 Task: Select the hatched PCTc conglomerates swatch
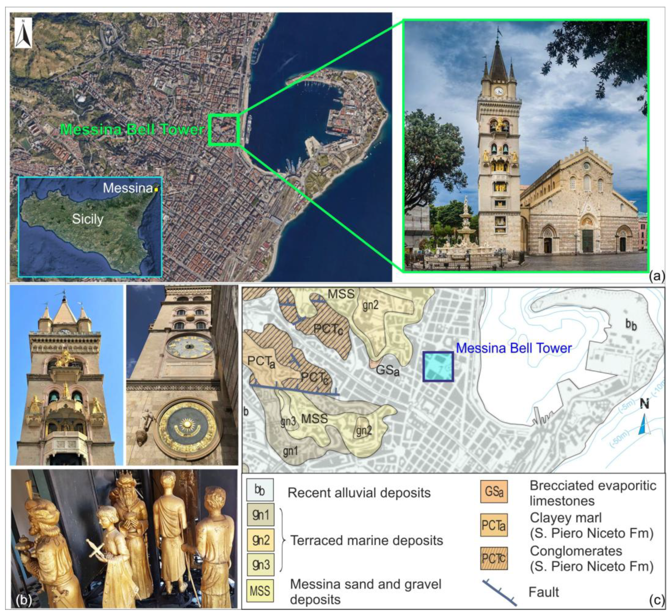coord(494,558)
